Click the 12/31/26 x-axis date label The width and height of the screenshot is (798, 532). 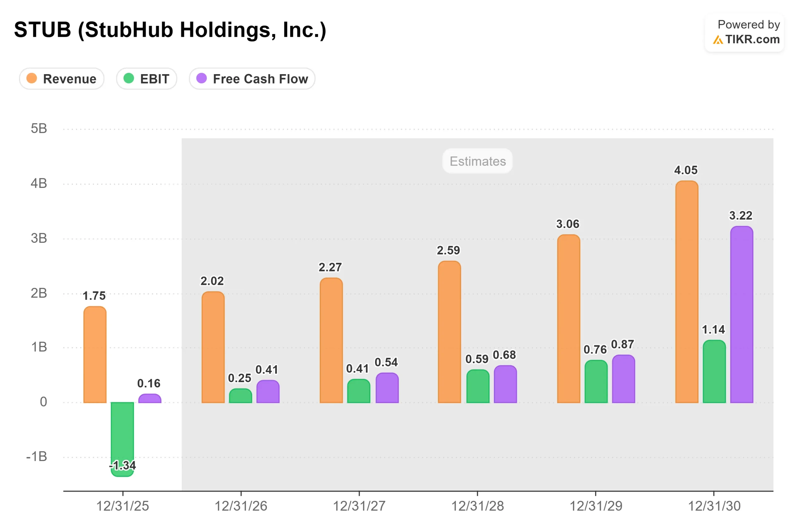pyautogui.click(x=241, y=506)
